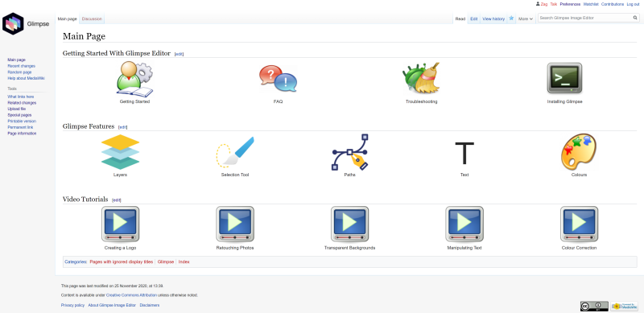Open the Contributions link
Image resolution: width=644 pixels, height=313 pixels.
click(x=613, y=4)
